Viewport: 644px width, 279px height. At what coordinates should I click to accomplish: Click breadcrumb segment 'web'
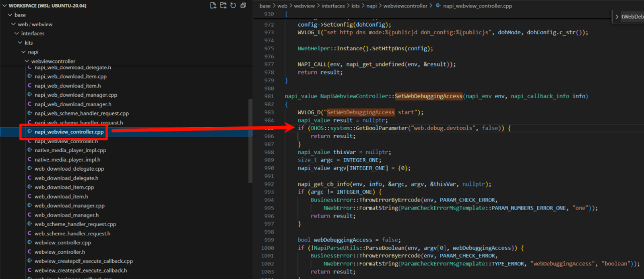coord(283,6)
